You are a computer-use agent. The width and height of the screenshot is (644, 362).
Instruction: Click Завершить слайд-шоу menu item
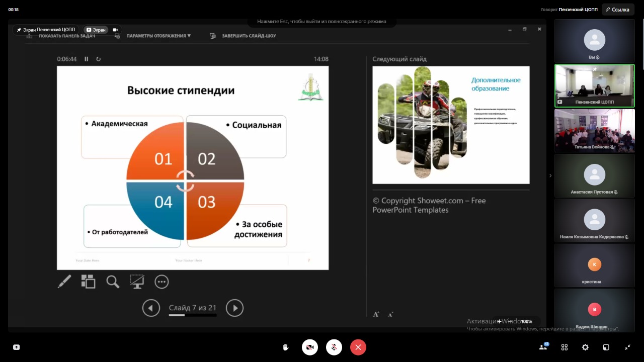pyautogui.click(x=249, y=36)
